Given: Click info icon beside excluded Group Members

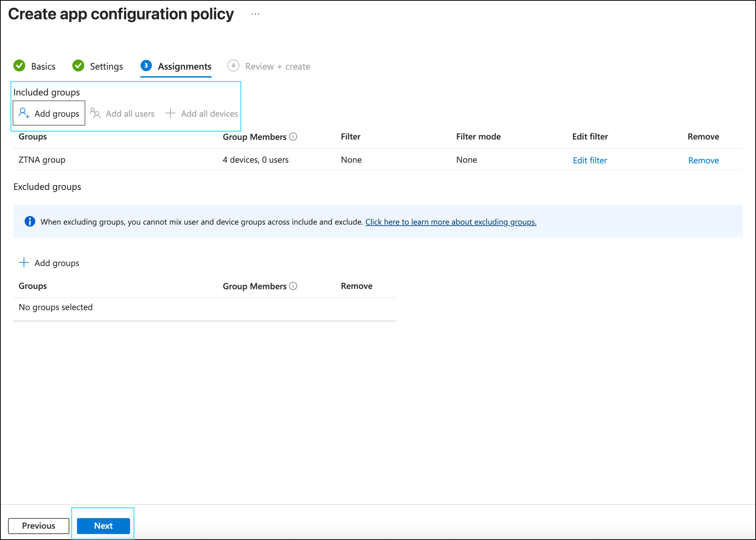Looking at the screenshot, I should pos(293,286).
